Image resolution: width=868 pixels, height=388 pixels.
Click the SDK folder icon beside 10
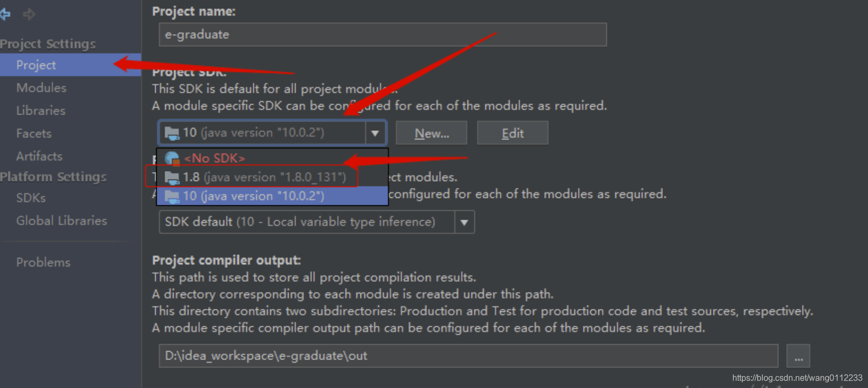coord(171,196)
